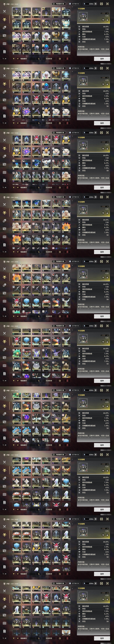The image size is (114, 644).
Task: Switch to the exclamation-mark tab in topmost sidebar
Action: (x=4, y=52)
